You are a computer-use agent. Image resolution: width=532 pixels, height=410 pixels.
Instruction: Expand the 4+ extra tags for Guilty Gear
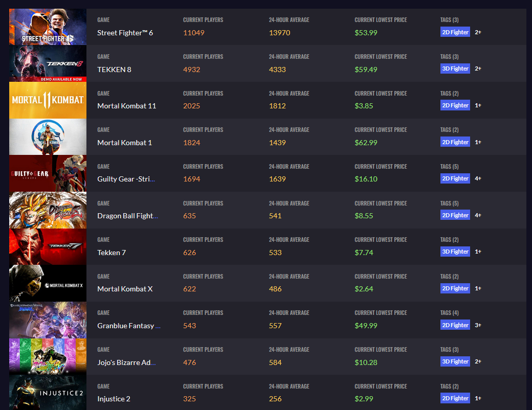tap(478, 178)
